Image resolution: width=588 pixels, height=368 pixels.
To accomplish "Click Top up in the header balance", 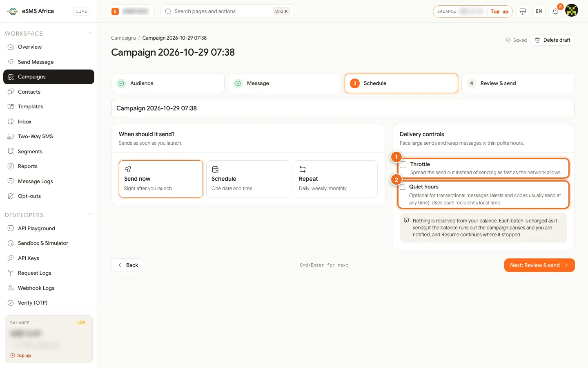I will [x=499, y=11].
